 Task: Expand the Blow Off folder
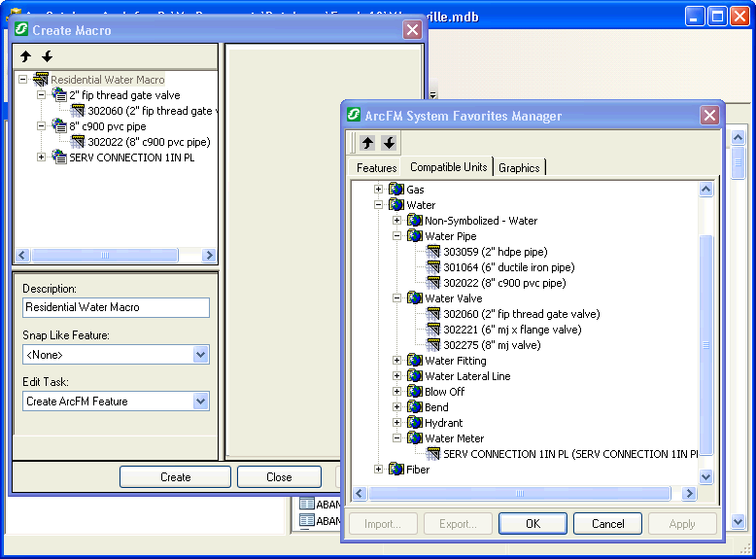point(396,391)
